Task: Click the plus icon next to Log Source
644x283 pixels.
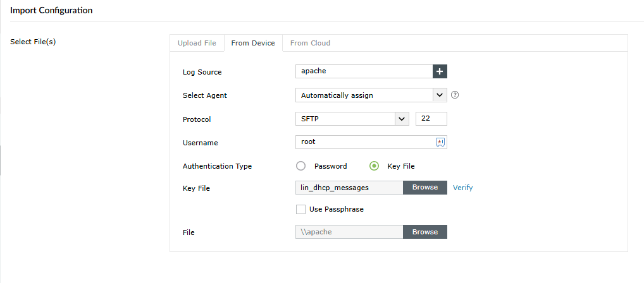Action: (x=440, y=71)
